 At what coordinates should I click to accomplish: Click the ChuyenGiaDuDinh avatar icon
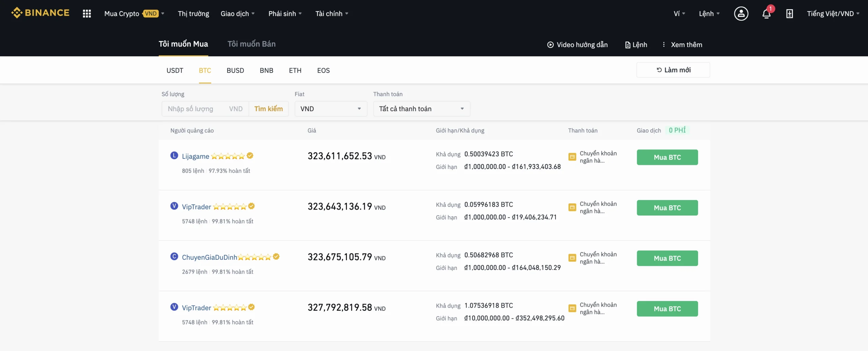pos(174,257)
